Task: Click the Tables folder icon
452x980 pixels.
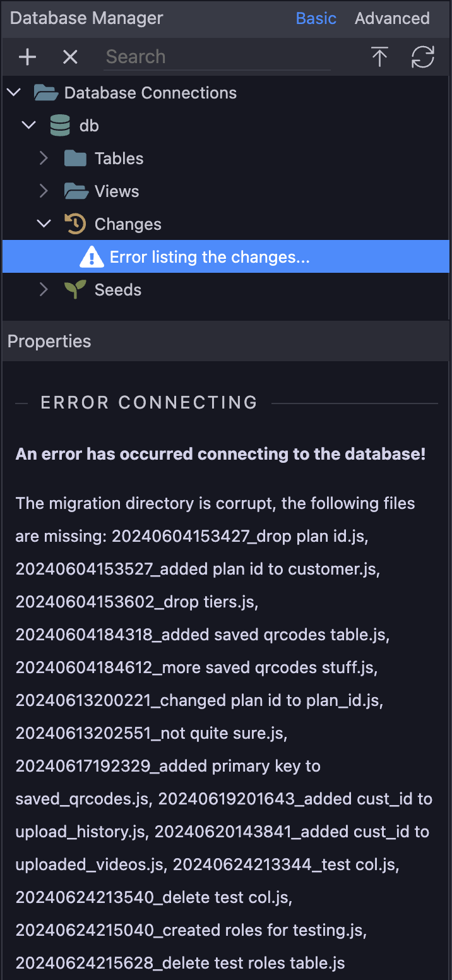Action: coord(75,158)
